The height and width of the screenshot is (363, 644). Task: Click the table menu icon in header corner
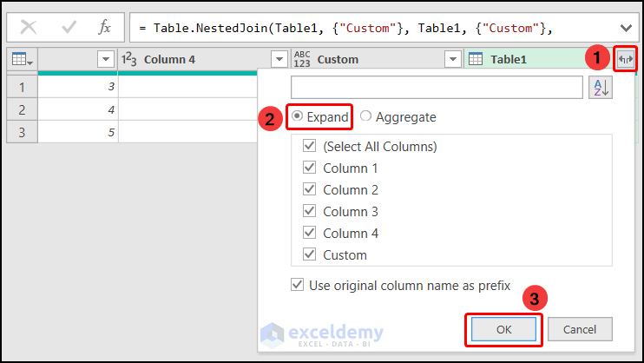[x=21, y=60]
